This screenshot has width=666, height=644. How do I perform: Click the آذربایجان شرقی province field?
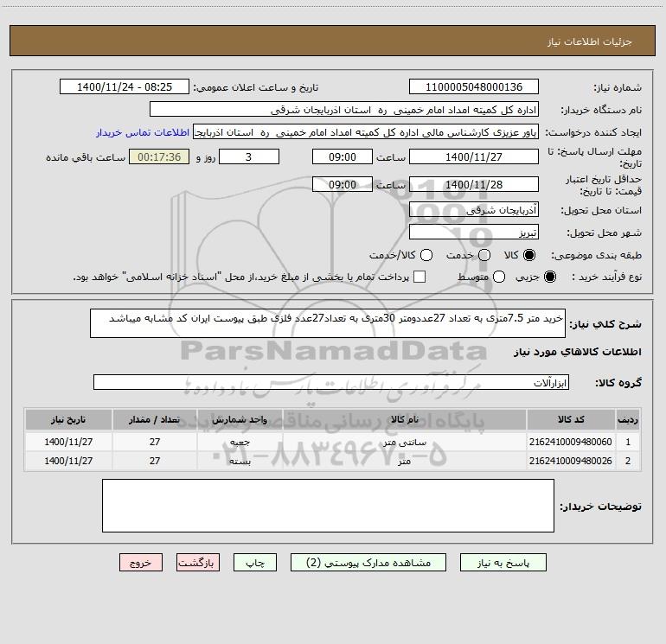coord(474,209)
